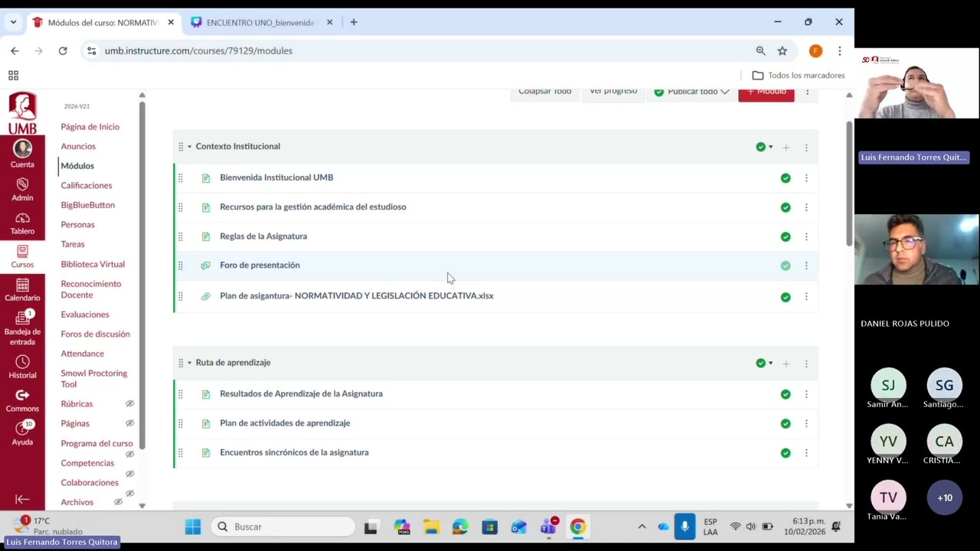Toggle publish status of Plan de asigantura xlsx
Screen dimensions: 980x551
[x=786, y=297]
